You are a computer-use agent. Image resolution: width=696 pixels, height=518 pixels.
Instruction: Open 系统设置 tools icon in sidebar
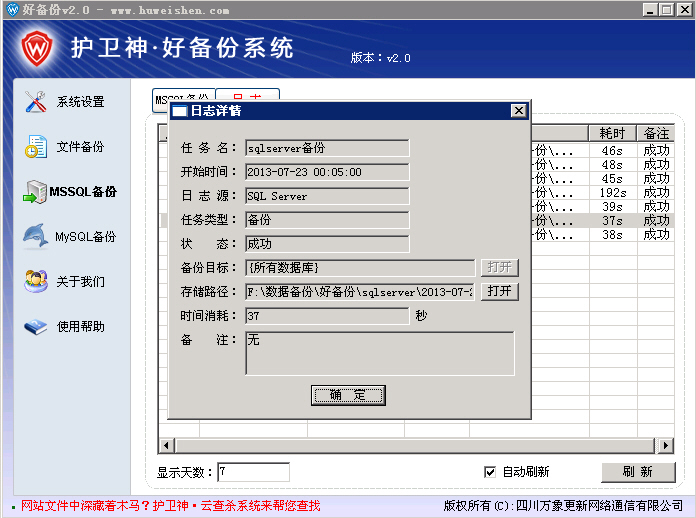[x=36, y=102]
